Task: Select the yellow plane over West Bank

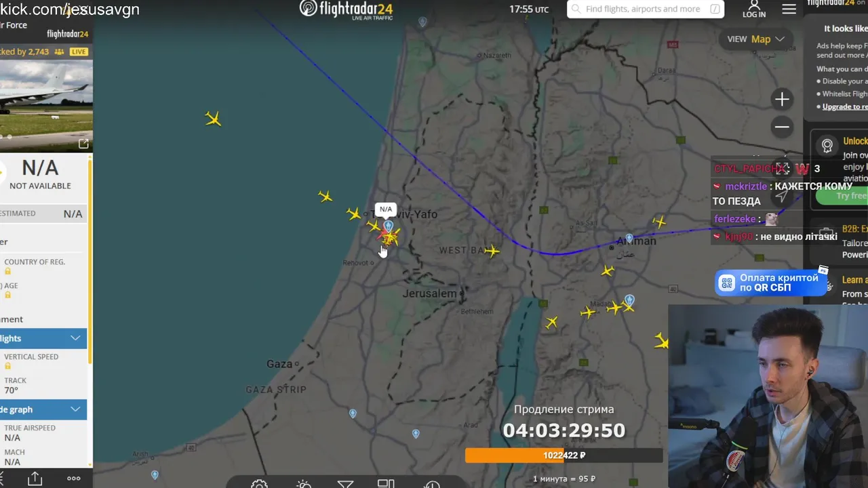Action: [x=492, y=251]
